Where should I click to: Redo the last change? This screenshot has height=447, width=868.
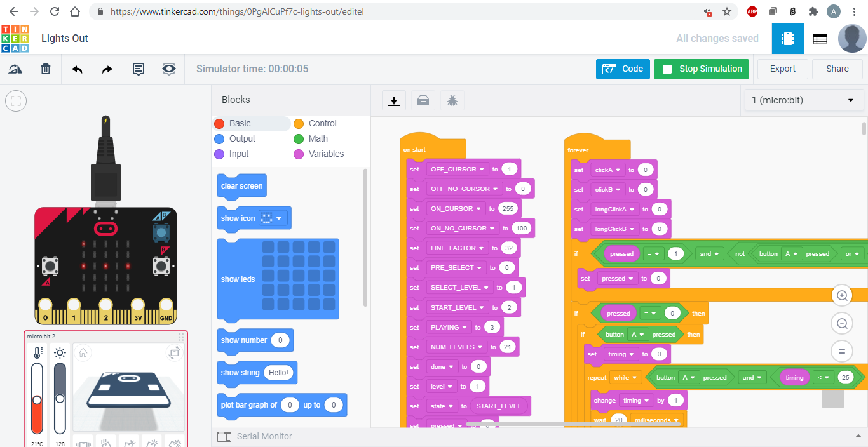pyautogui.click(x=107, y=69)
